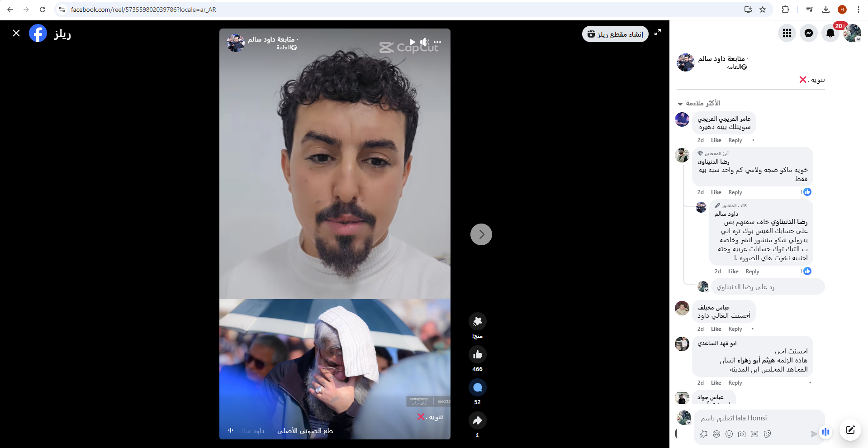Open Chrome three-dot browser menu
The image size is (868, 448).
coord(858,10)
